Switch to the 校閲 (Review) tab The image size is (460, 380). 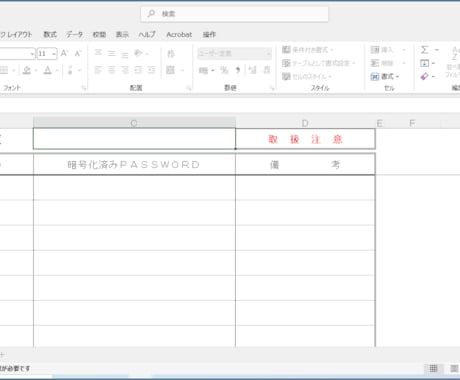(99, 34)
